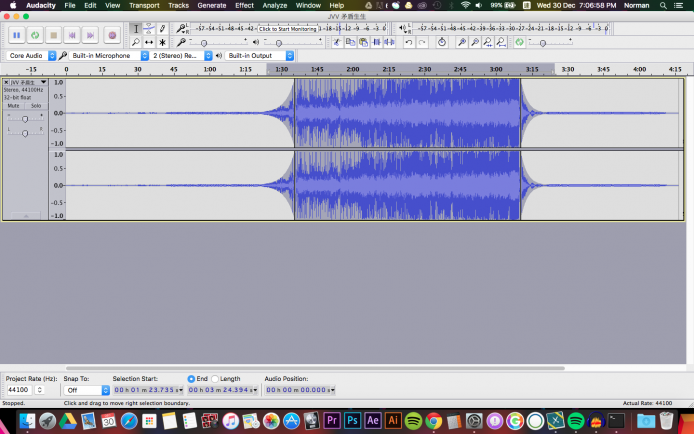Expand the Snap To dropdown
Viewport: 694px width, 434px height.
point(86,390)
